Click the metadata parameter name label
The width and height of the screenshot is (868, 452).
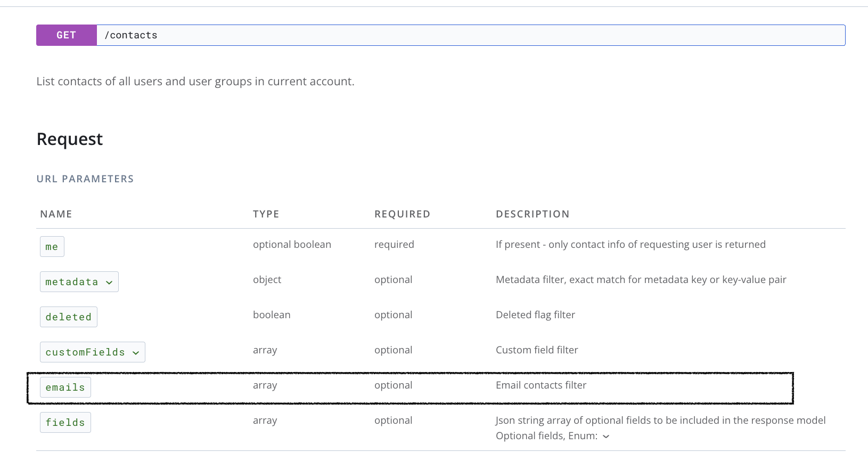pyautogui.click(x=72, y=282)
